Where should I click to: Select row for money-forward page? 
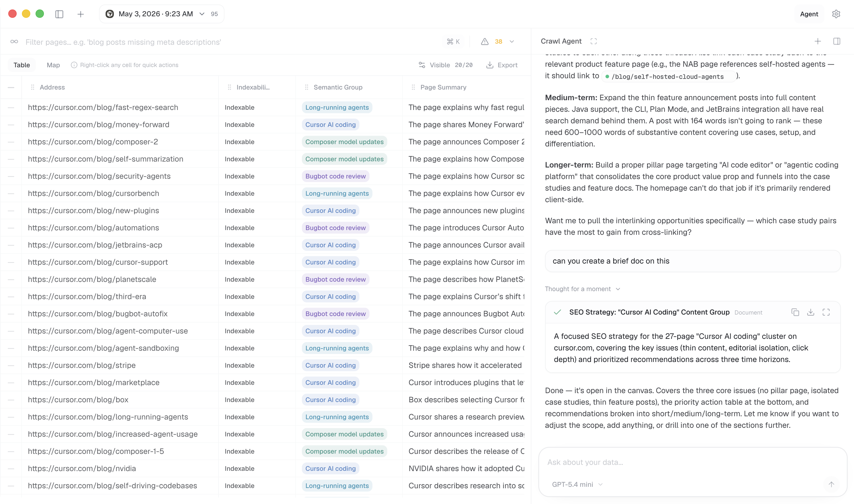pos(11,125)
